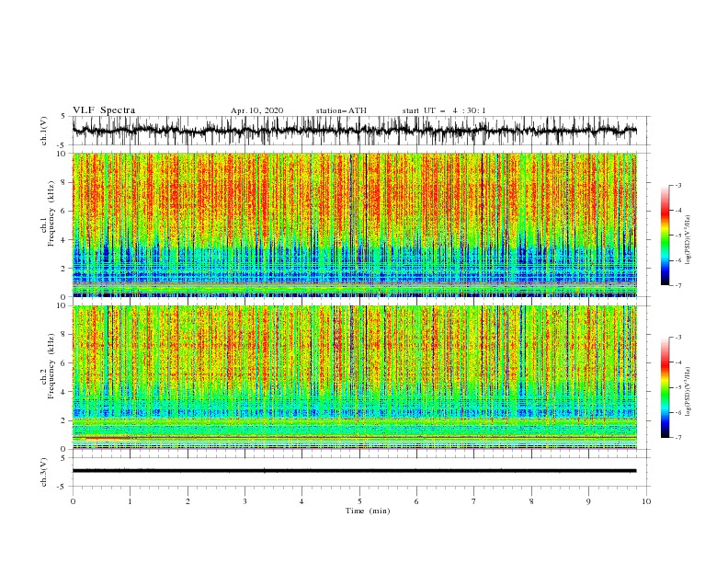Click the "-7" label on ch.2 color bar

[678, 438]
